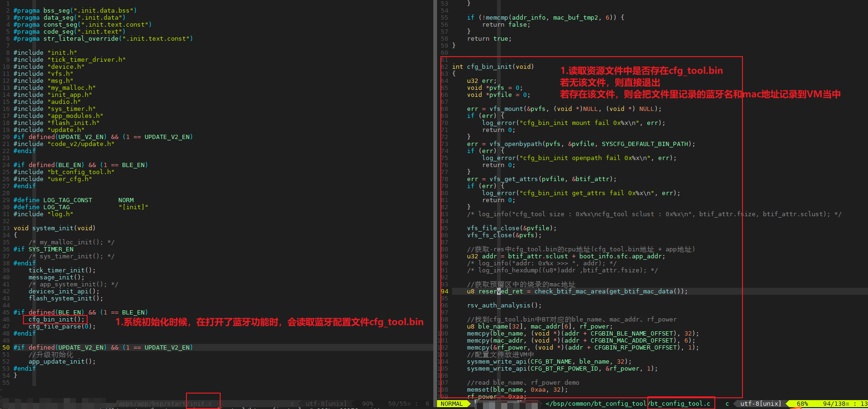The width and height of the screenshot is (868, 409).
Task: Click #include "user_cfg.h" line
Action: [x=52, y=179]
